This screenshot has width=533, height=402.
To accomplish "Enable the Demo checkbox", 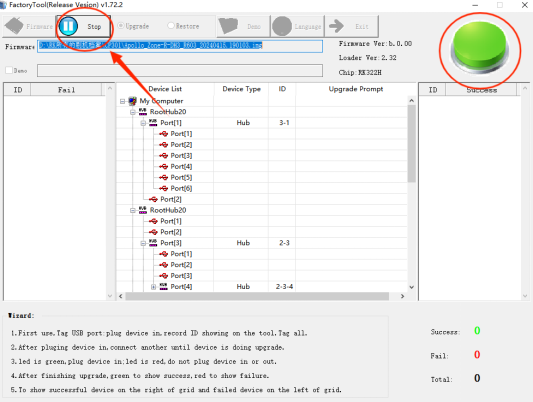I will (9, 70).
